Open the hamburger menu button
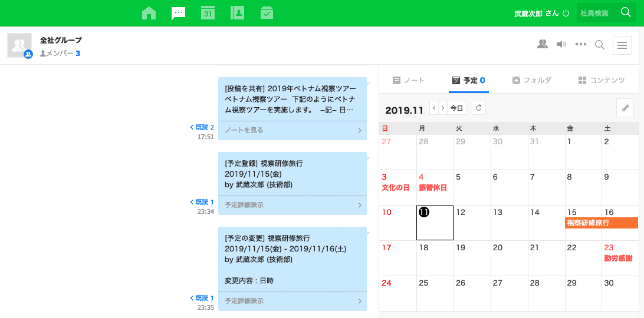This screenshot has width=644, height=318. 622,45
